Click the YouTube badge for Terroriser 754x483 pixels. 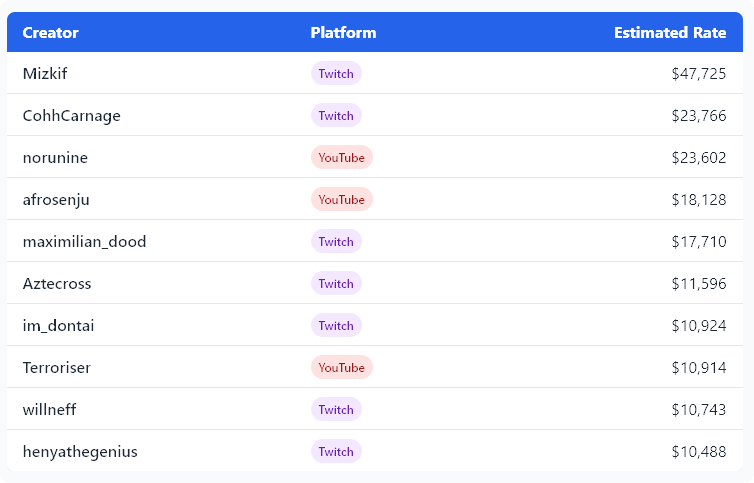pyautogui.click(x=341, y=367)
